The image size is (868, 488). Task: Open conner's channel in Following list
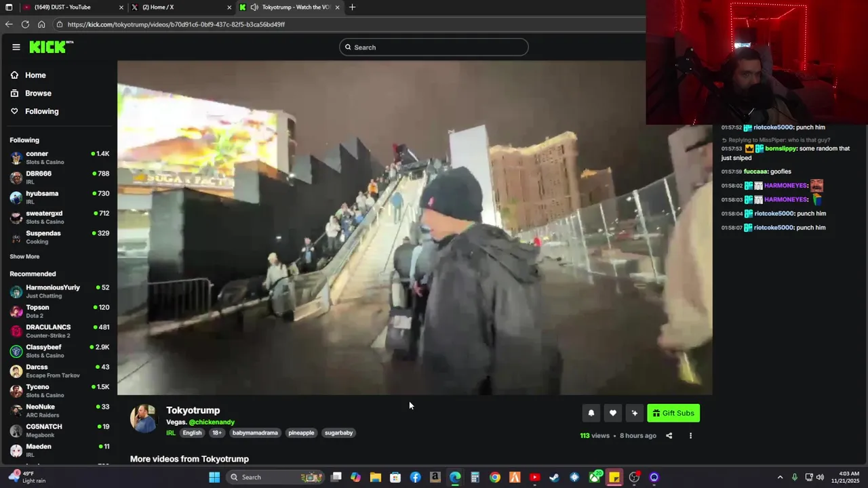click(60, 157)
